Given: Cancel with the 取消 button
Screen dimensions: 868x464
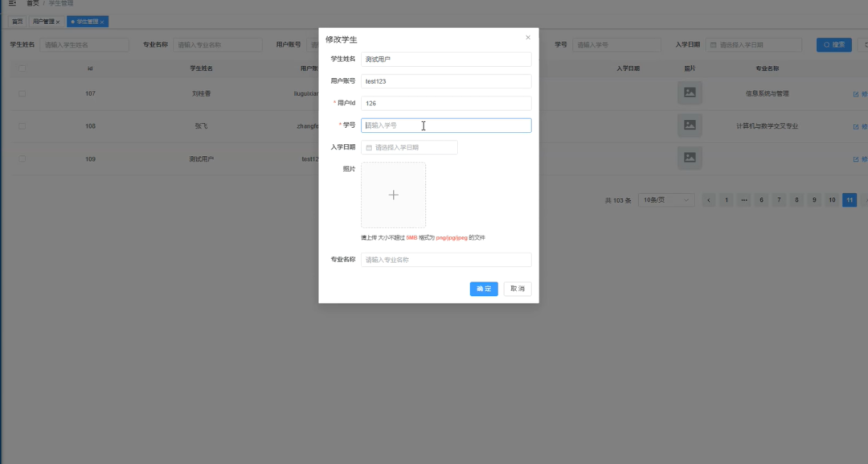Looking at the screenshot, I should tap(518, 289).
